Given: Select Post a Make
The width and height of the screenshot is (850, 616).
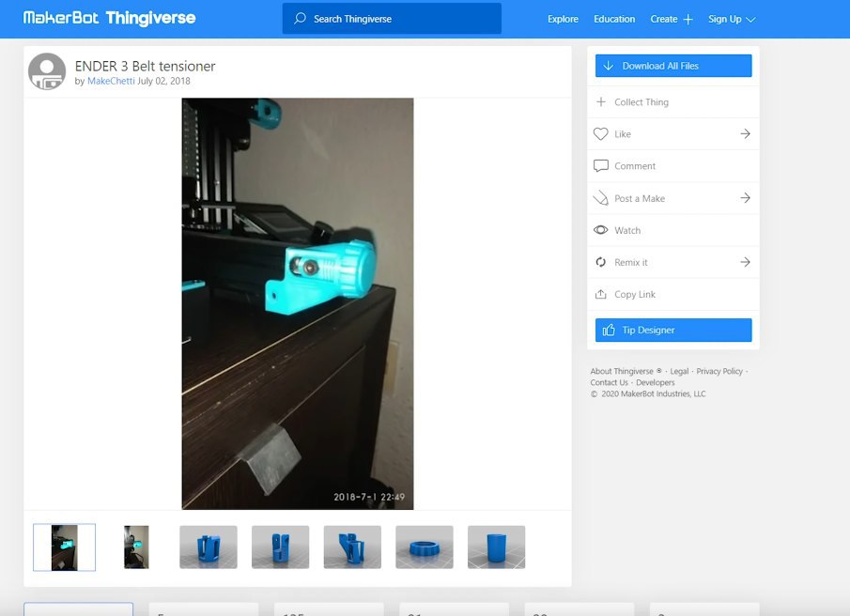Looking at the screenshot, I should [x=640, y=198].
